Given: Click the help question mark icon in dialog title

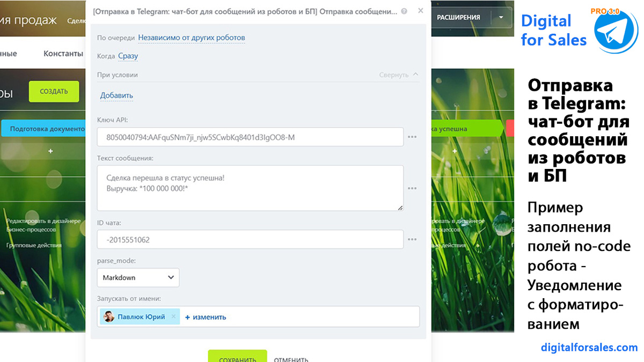Looking at the screenshot, I should 404,11.
